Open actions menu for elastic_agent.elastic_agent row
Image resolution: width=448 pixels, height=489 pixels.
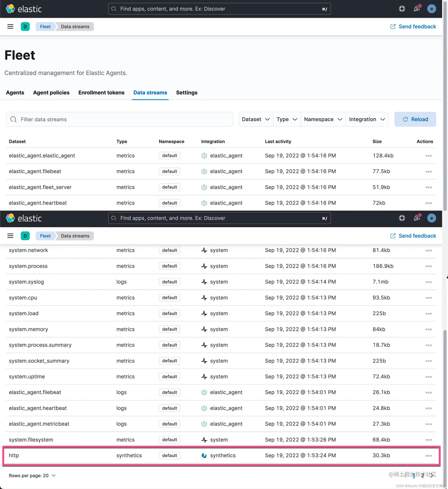[428, 156]
